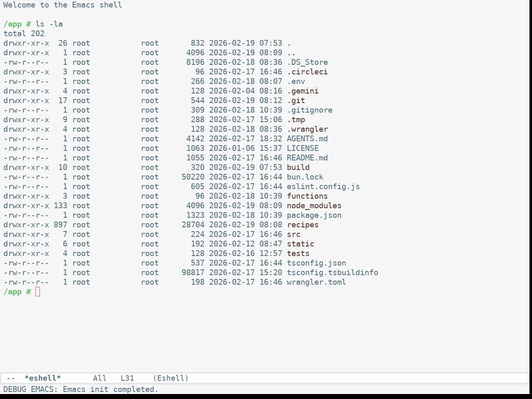Screen dimensions: 532x399
Task: Click the src directory name
Action: (294, 234)
